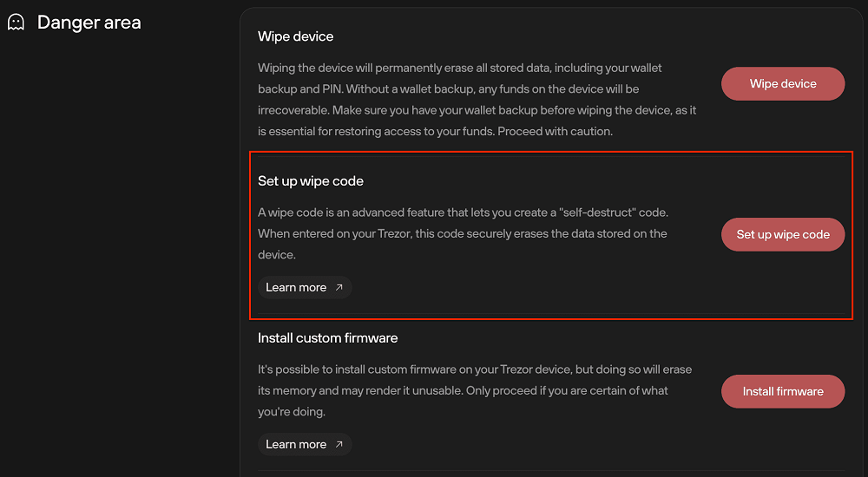This screenshot has width=868, height=477.
Task: Click the external-link arrow in wipe code Learn more
Action: click(x=339, y=287)
